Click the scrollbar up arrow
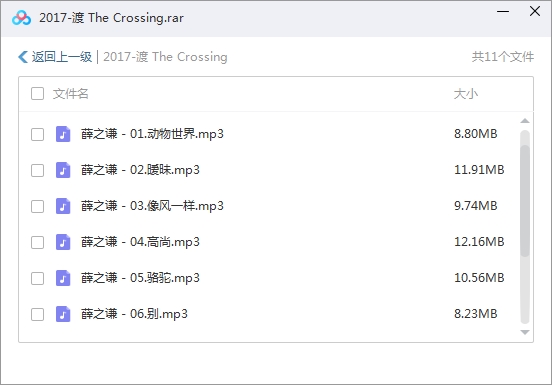This screenshot has height=385, width=552. [525, 121]
